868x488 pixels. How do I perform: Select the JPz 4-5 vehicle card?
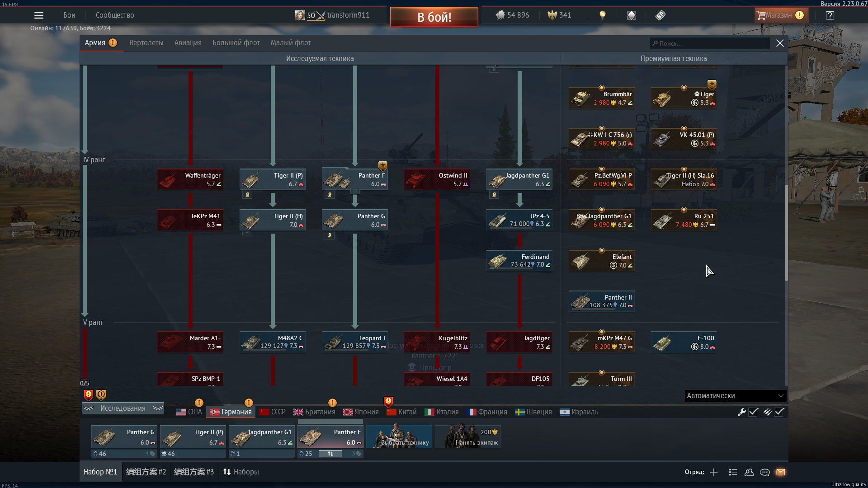519,221
